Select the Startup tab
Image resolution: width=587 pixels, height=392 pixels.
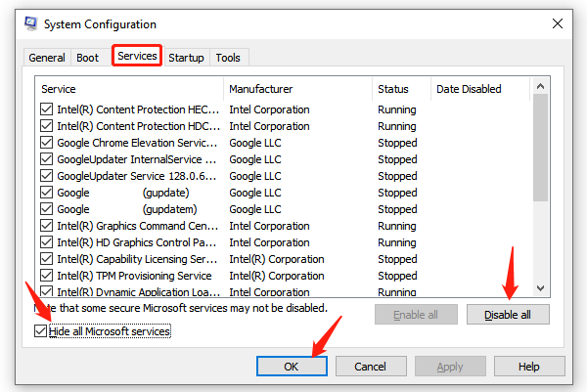186,58
